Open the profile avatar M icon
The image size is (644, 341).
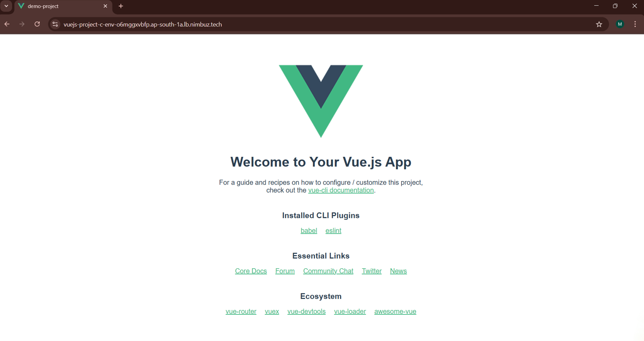(x=620, y=24)
